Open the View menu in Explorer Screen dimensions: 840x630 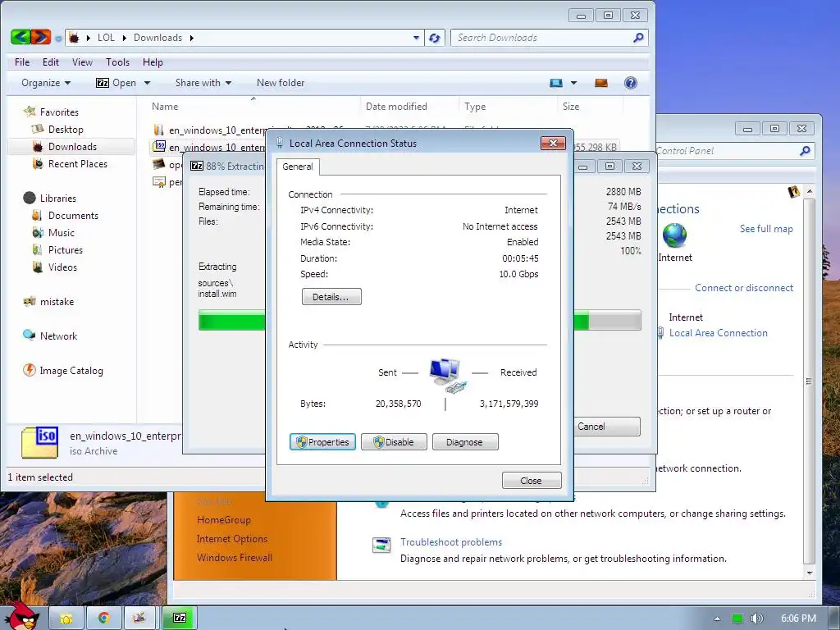coord(82,62)
